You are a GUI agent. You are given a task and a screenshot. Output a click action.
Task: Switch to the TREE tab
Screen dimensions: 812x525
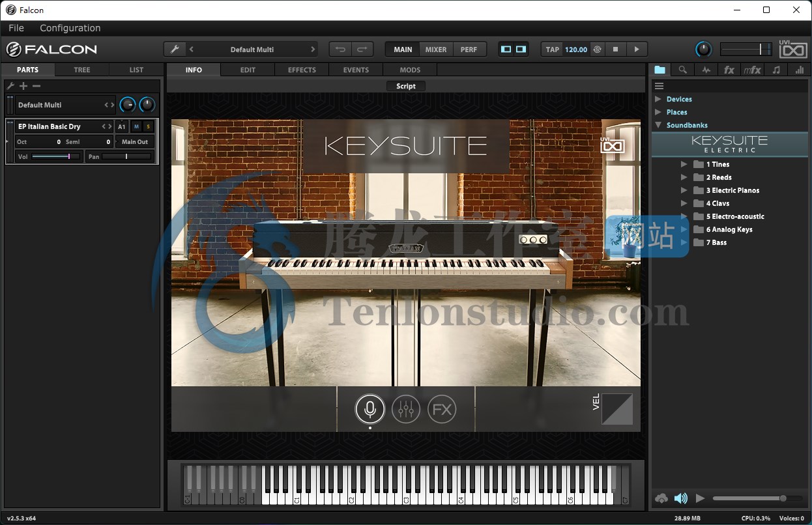82,70
